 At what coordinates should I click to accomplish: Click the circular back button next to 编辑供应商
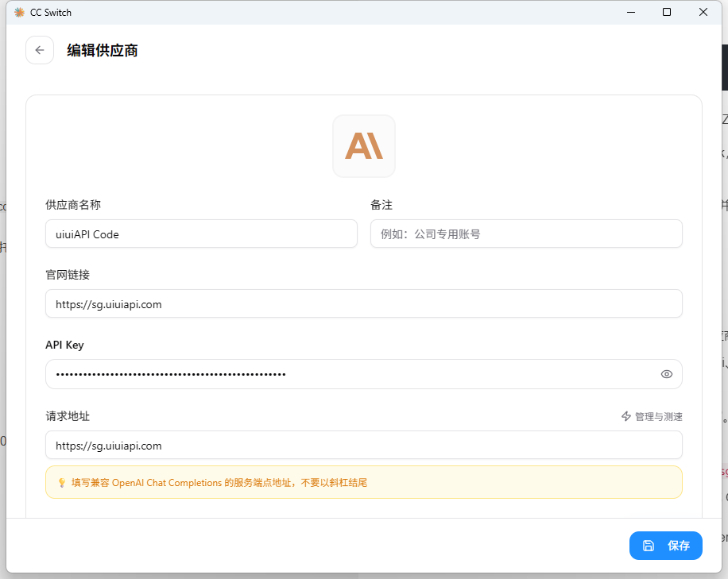pos(40,49)
